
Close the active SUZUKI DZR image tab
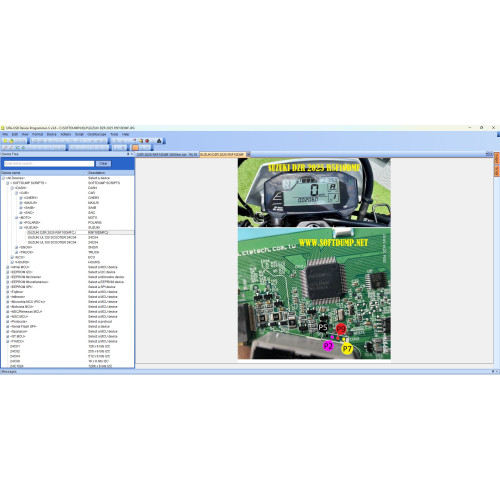click(x=248, y=154)
